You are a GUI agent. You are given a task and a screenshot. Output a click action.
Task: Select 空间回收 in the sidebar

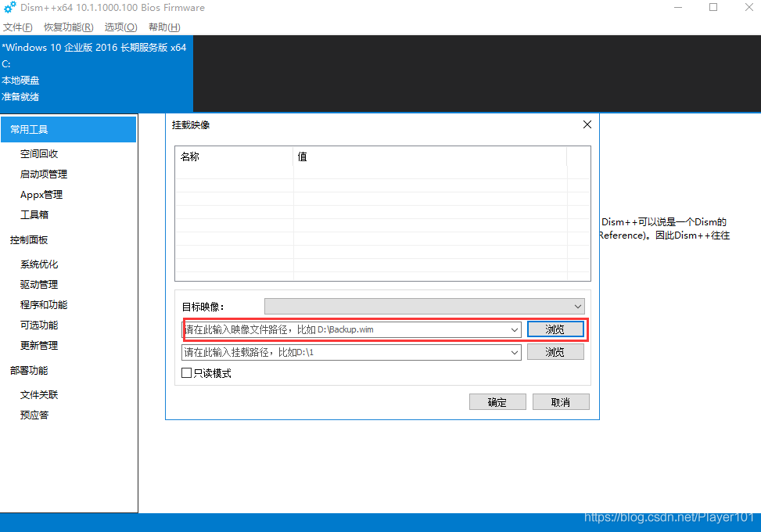click(x=39, y=154)
